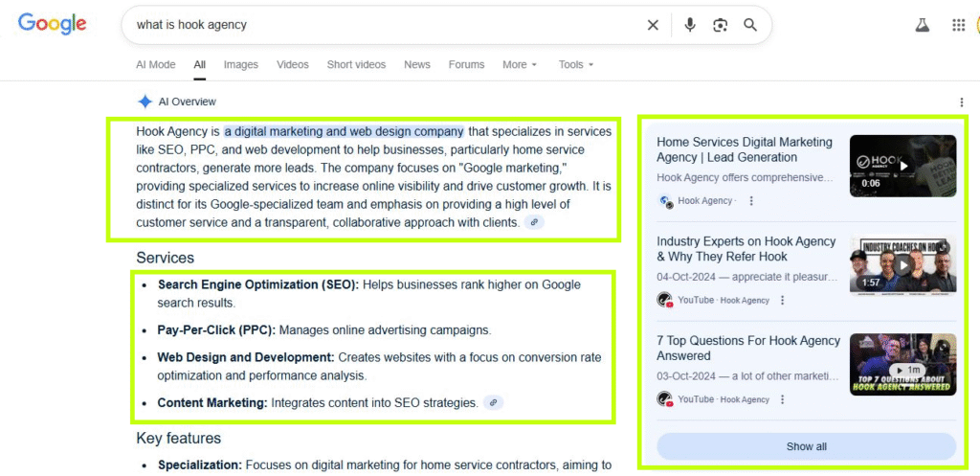This screenshot has width=980, height=476.
Task: Click "Hook Agency offers comprehensive..." snippet
Action: coord(745,177)
